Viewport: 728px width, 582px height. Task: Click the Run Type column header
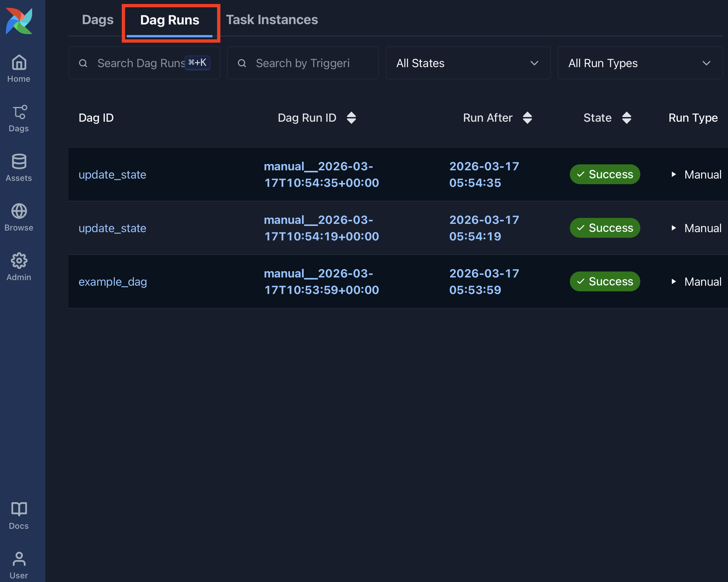[693, 118]
